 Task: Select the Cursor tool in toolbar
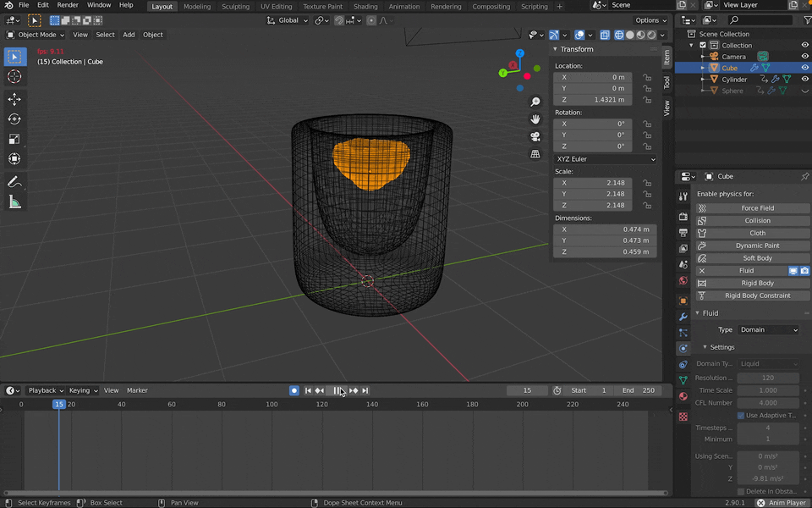point(14,77)
